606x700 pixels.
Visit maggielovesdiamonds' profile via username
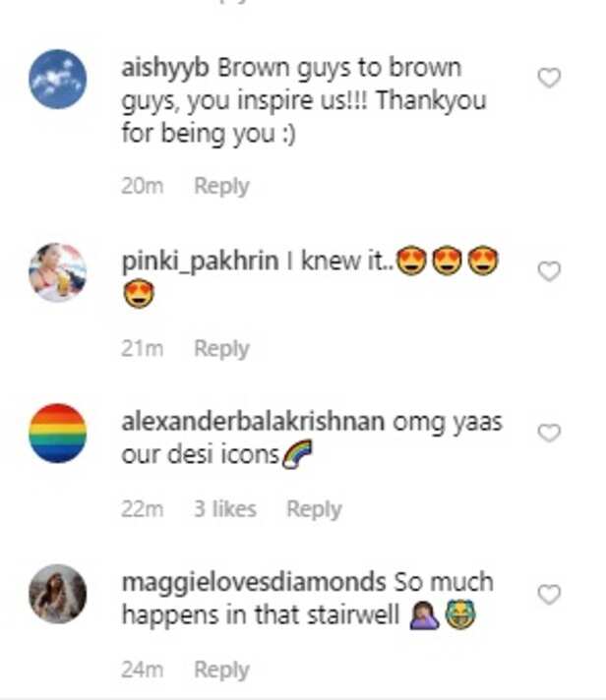click(254, 583)
